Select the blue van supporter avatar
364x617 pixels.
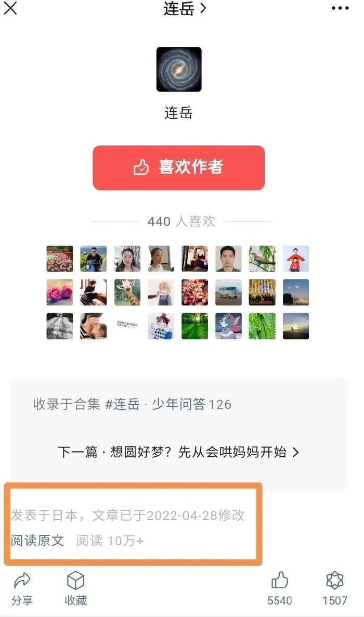(228, 292)
